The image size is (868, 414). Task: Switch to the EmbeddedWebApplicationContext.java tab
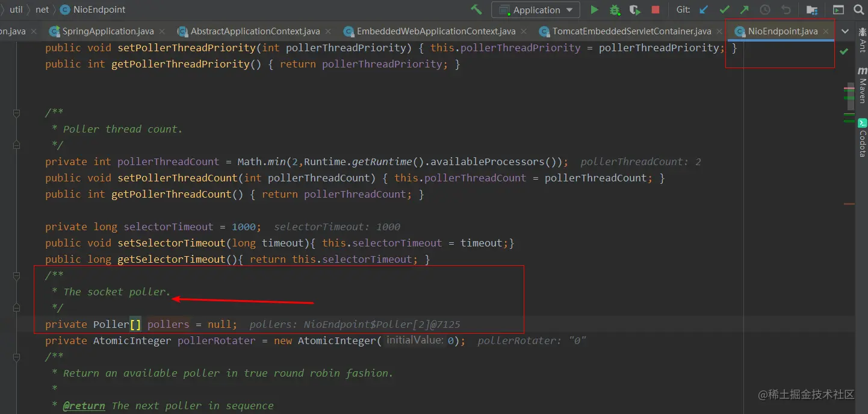click(x=436, y=31)
